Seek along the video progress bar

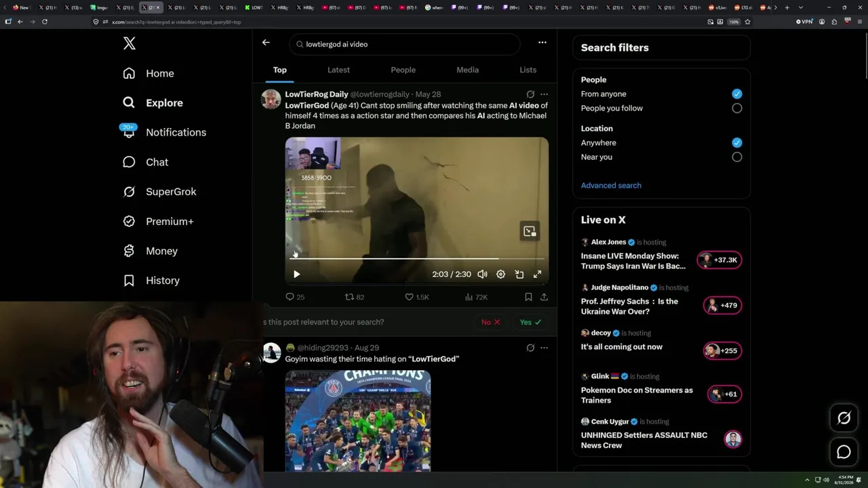point(417,258)
